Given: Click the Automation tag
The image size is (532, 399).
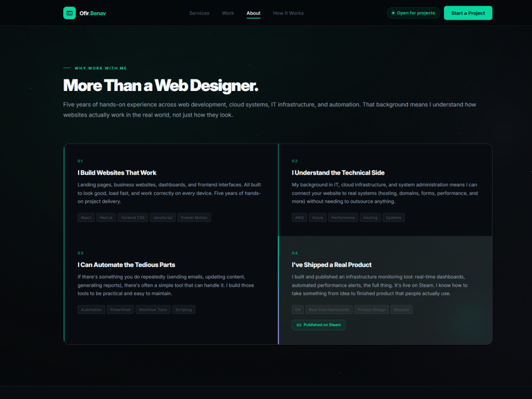Looking at the screenshot, I should point(92,310).
